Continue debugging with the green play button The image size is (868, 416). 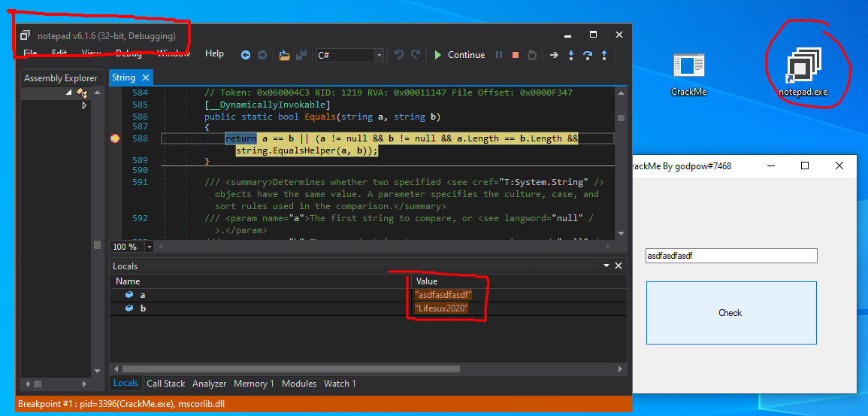click(438, 55)
